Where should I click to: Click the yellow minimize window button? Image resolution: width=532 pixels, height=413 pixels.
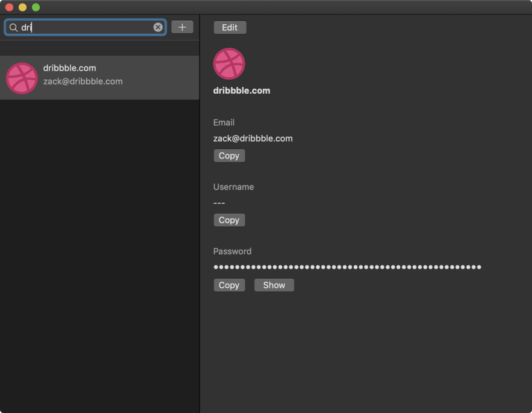[22, 7]
